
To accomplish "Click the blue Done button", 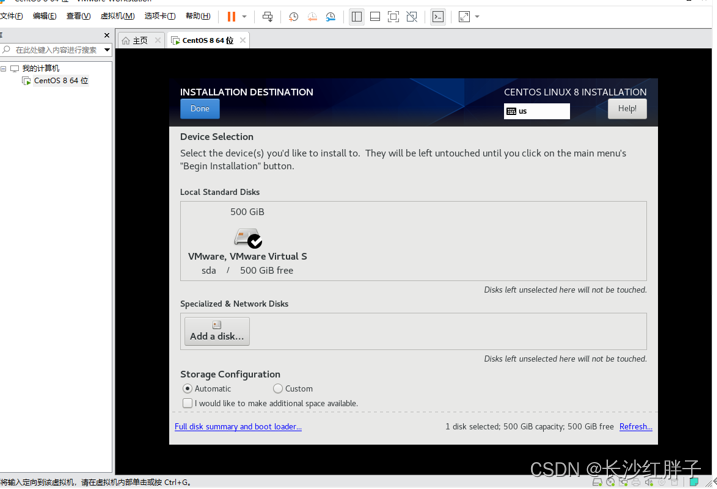I will [x=200, y=109].
